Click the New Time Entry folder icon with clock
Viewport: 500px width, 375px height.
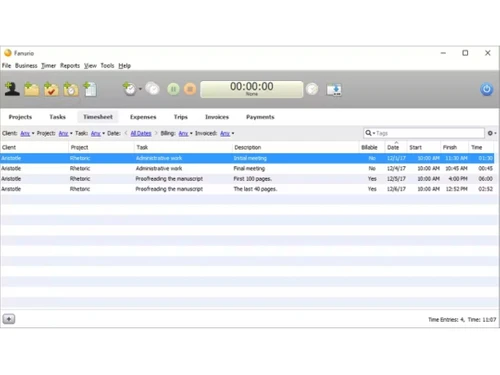click(71, 89)
